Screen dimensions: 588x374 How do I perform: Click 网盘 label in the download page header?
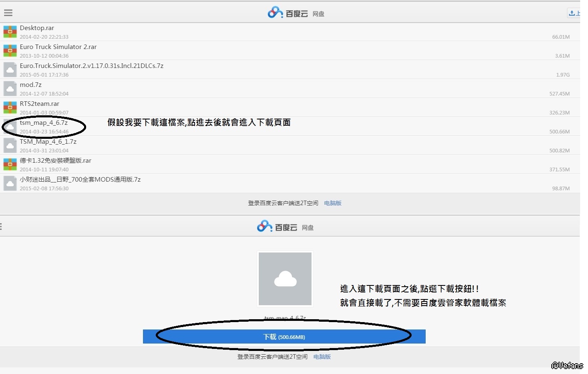[307, 228]
